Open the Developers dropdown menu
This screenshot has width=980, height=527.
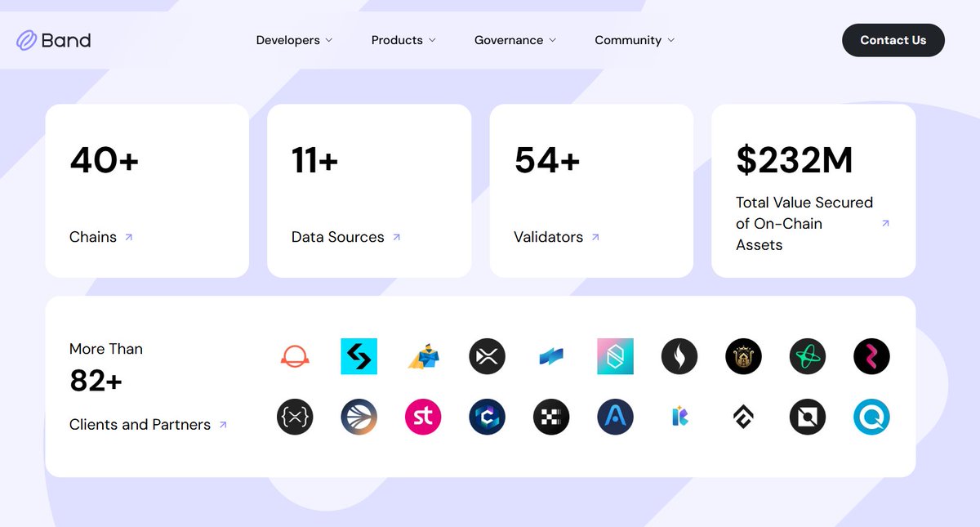pyautogui.click(x=294, y=40)
